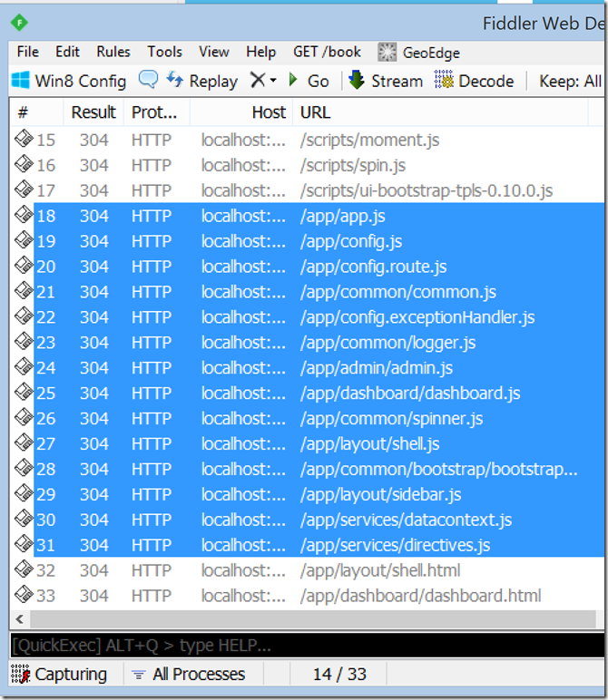Select the /app/config.js session row

pyautogui.click(x=308, y=241)
